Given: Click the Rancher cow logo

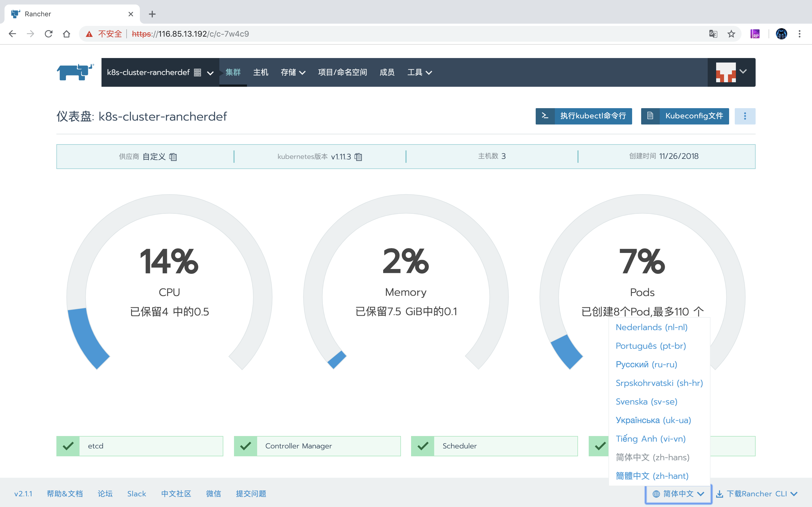Looking at the screenshot, I should click(75, 72).
